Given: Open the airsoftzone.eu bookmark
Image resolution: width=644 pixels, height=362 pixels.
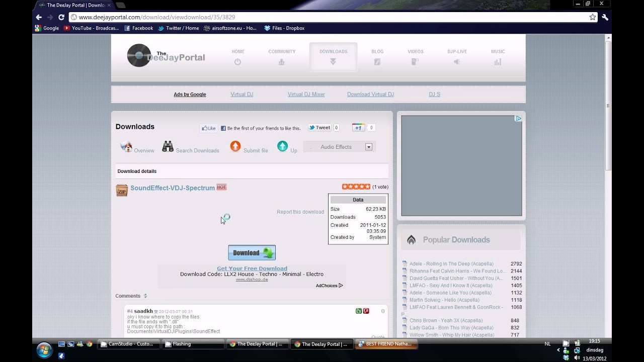Looking at the screenshot, I should [230, 28].
